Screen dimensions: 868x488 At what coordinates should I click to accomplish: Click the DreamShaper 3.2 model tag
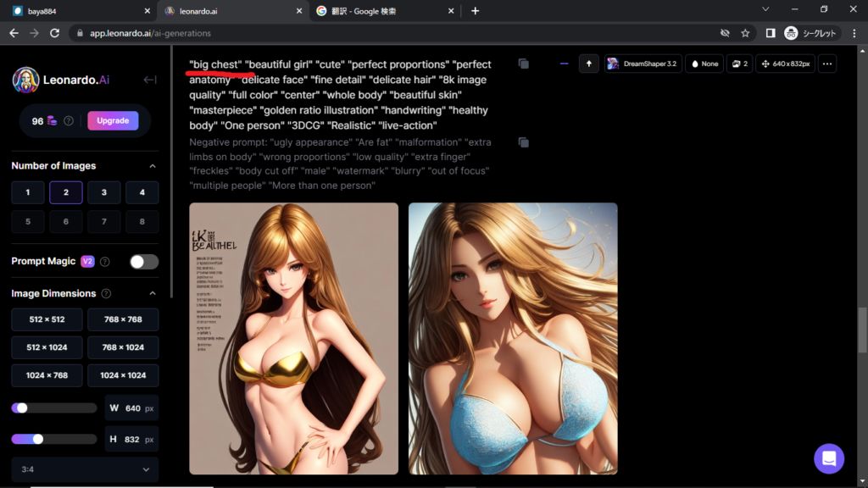pos(642,64)
